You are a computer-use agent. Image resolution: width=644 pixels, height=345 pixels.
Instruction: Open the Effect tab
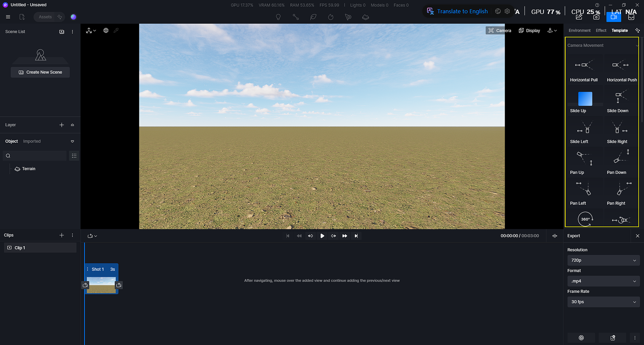(601, 30)
